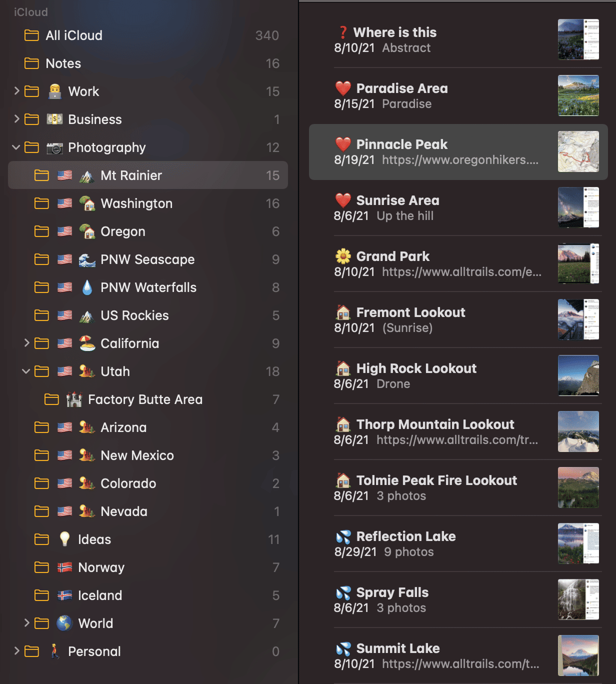616x684 pixels.
Task: Click the Abstract label under Where is this
Action: click(406, 48)
